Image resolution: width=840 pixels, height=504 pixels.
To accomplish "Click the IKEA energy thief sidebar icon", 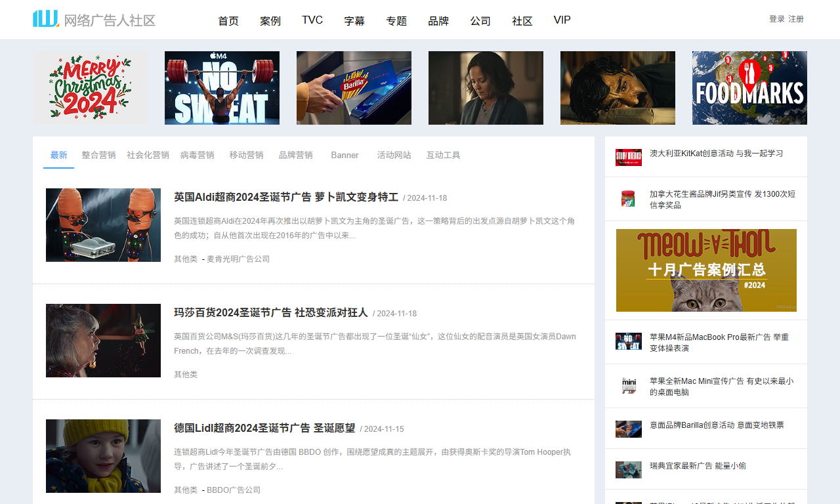I will coord(629,470).
